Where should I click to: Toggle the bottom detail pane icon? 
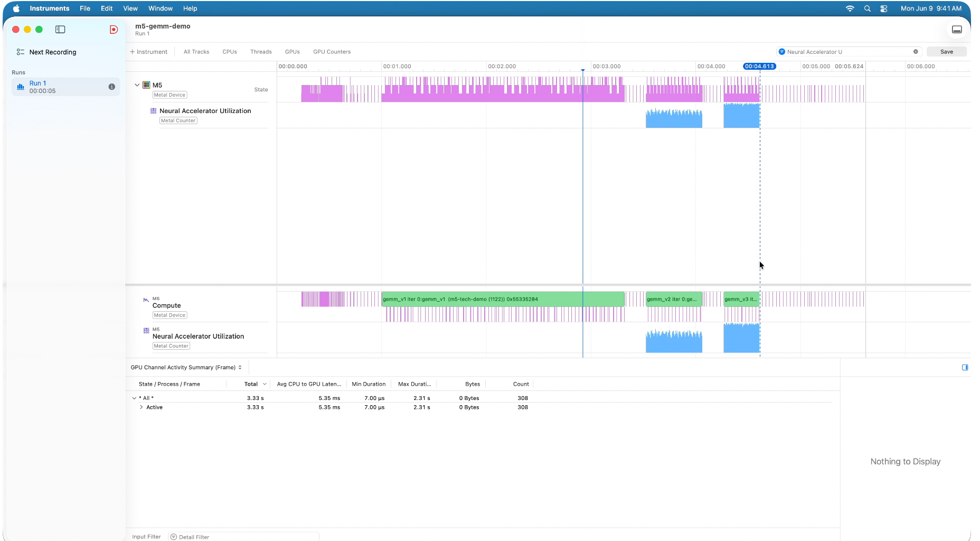(x=957, y=30)
